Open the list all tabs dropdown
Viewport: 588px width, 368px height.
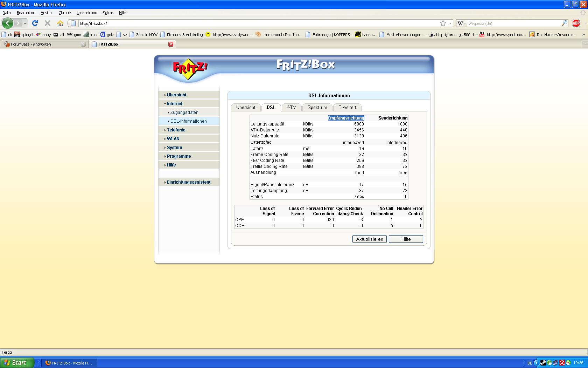click(584, 44)
